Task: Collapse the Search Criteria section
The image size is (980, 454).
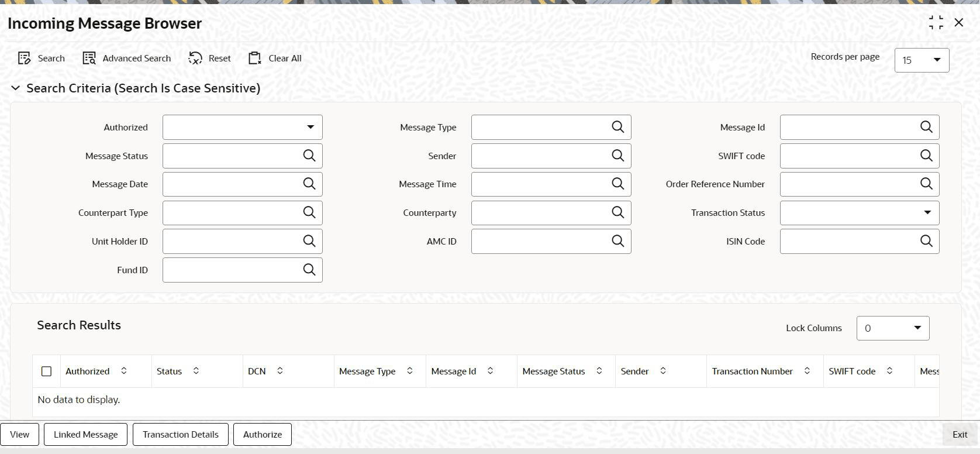Action: point(16,88)
